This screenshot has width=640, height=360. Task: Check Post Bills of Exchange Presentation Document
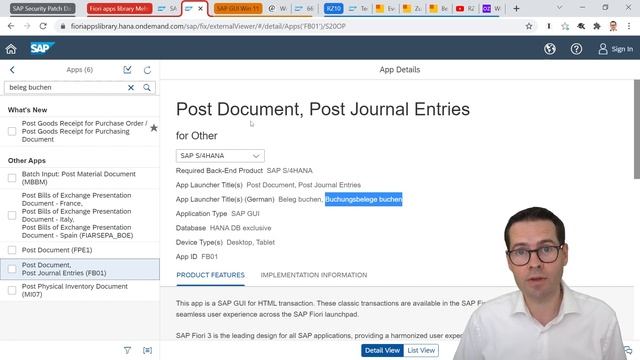point(12,215)
